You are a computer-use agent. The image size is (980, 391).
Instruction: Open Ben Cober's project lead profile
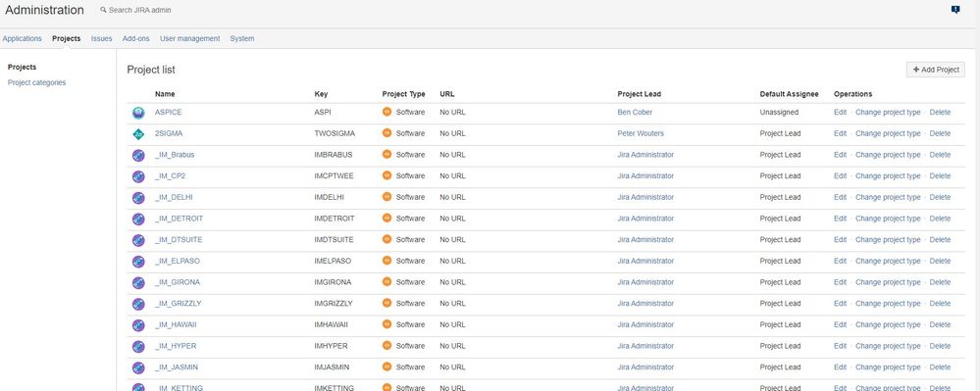tap(635, 113)
